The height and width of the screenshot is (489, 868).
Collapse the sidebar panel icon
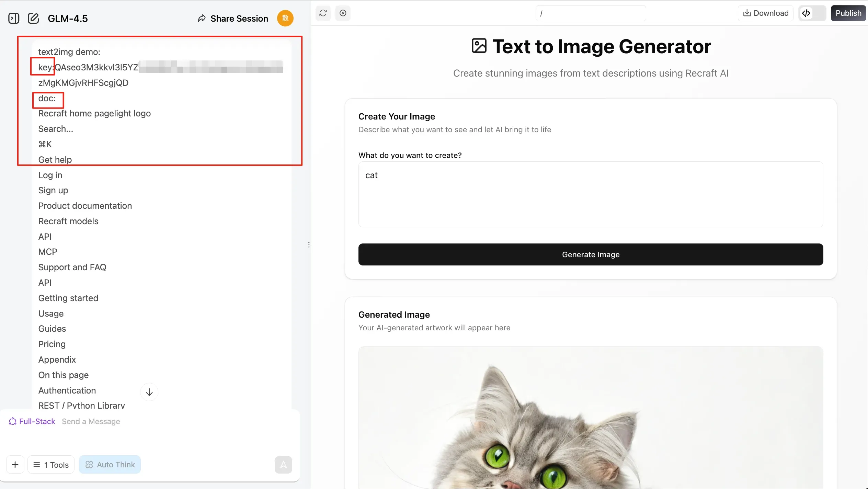pyautogui.click(x=14, y=18)
